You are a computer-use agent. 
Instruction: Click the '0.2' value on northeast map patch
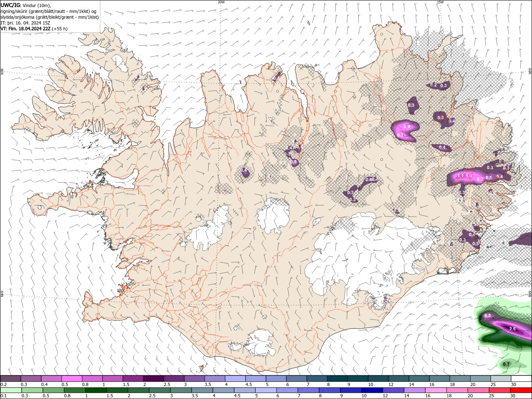433,85
